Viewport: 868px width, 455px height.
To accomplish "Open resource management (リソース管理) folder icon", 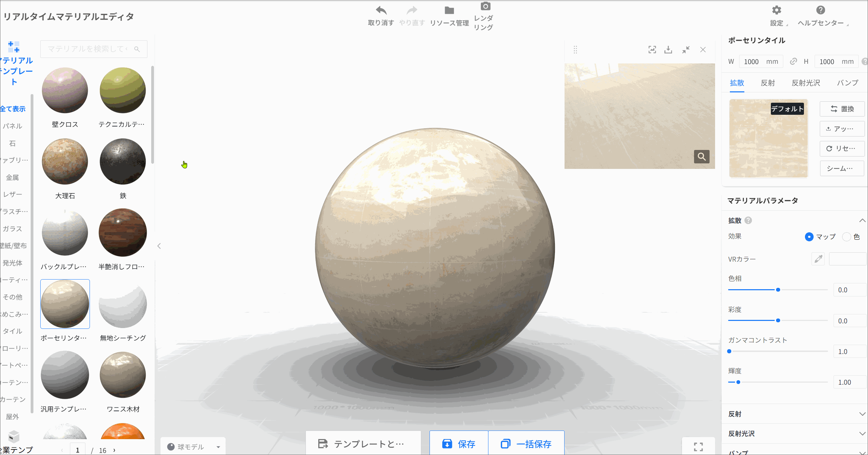I will tap(449, 10).
